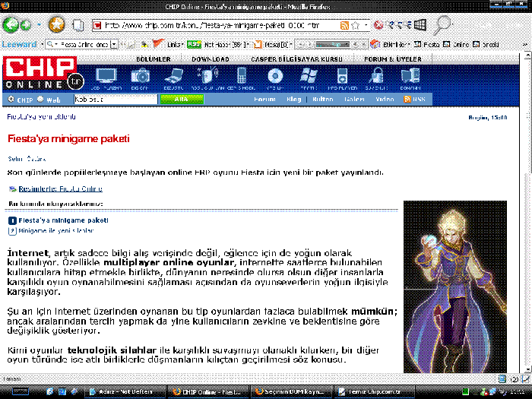Click the author name Selim Öztürk

point(27,159)
